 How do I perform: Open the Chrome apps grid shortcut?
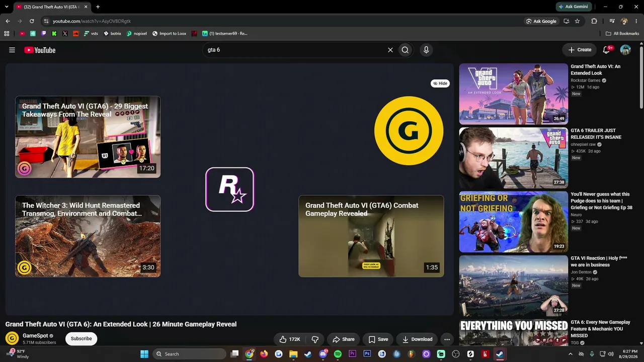pos(7,34)
